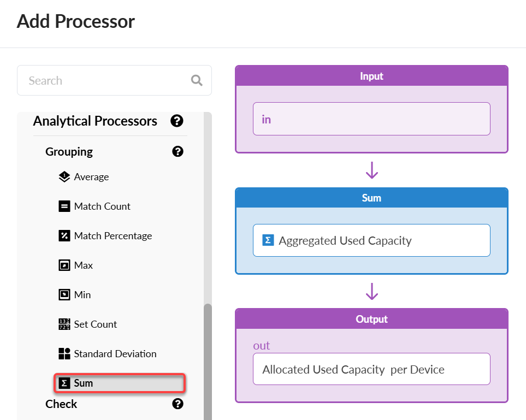Screen dimensions: 526x420
Task: Expand the Check category
Action: coord(61,404)
